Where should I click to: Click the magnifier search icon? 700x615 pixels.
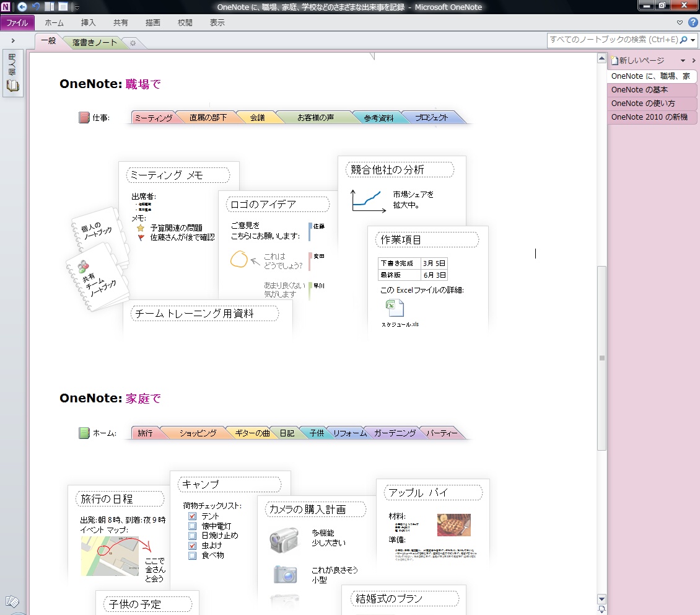[x=683, y=40]
